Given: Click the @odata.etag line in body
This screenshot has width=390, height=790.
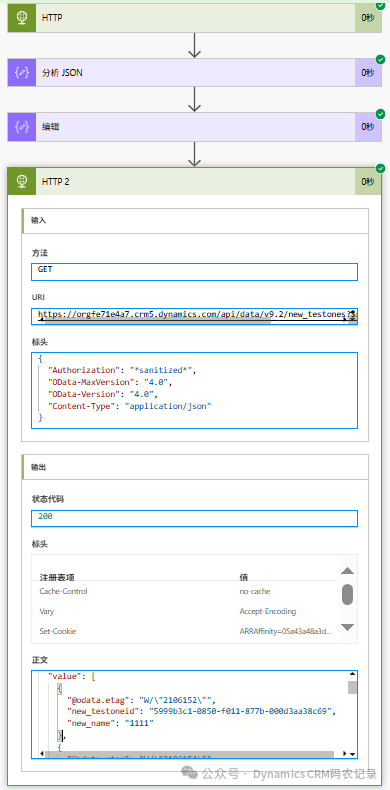Looking at the screenshot, I should (142, 699).
